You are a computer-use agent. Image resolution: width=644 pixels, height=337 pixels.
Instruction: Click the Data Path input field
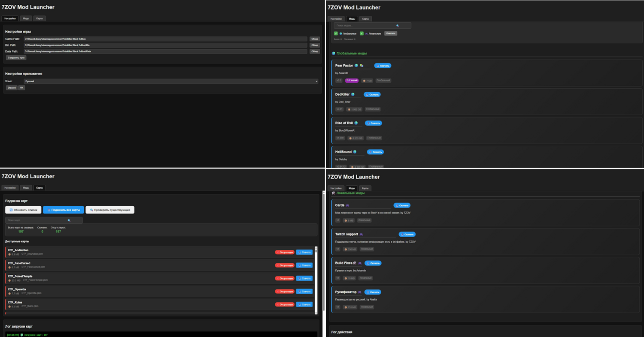(165, 51)
